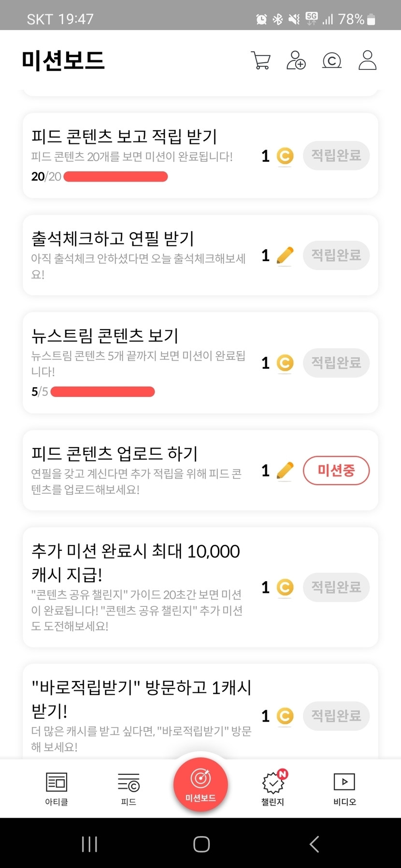Viewport: 401px width, 868px height.
Task: Open the 챌린지 tab
Action: coord(273,789)
